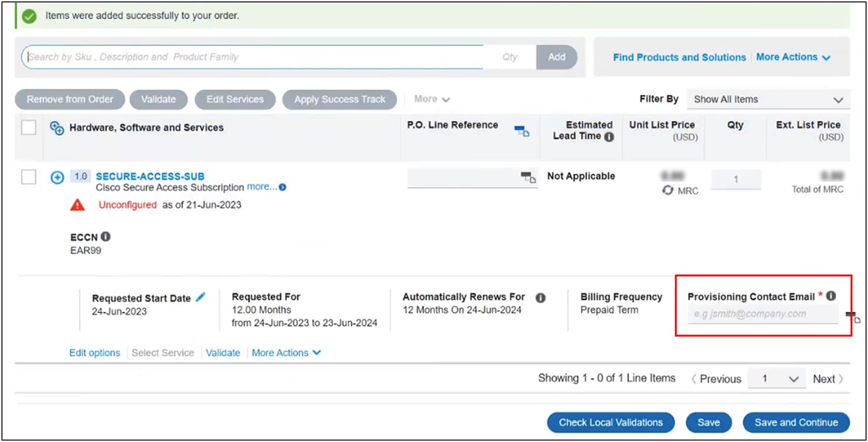Click the copy icon in P.O. Line Reference header
Viewport: 868px width, 442px height.
coord(522,131)
